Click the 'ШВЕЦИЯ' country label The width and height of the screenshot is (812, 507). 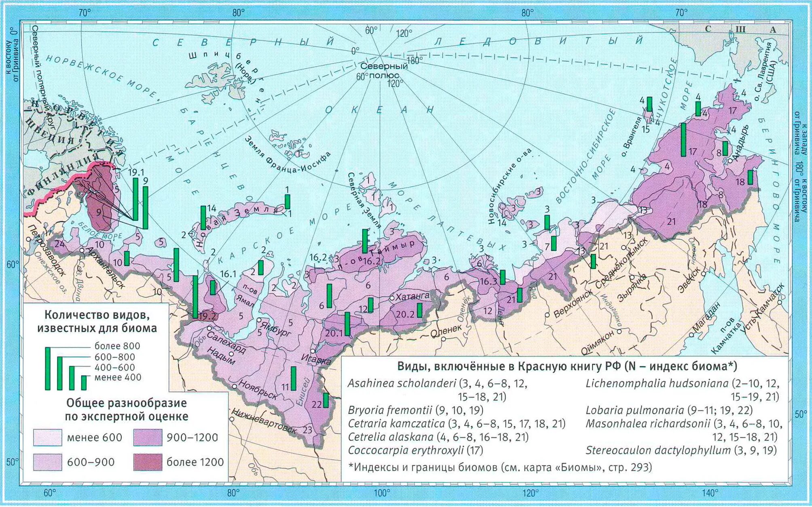[x=50, y=132]
